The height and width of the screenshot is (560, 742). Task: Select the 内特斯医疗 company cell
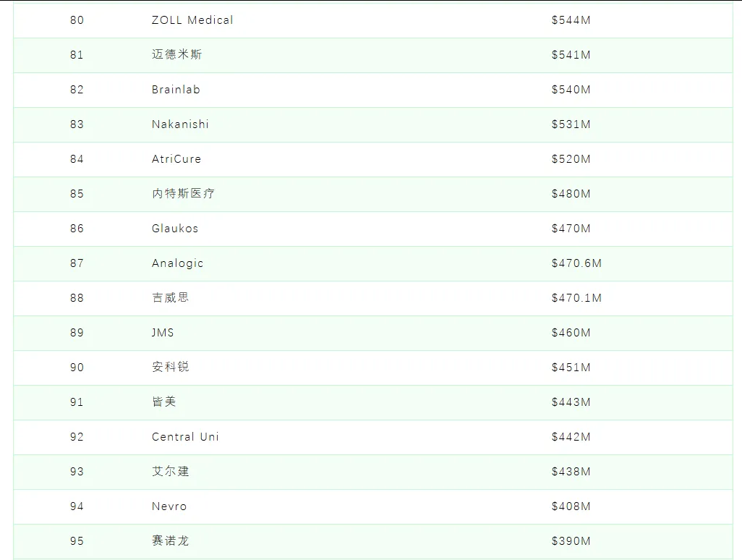click(183, 194)
